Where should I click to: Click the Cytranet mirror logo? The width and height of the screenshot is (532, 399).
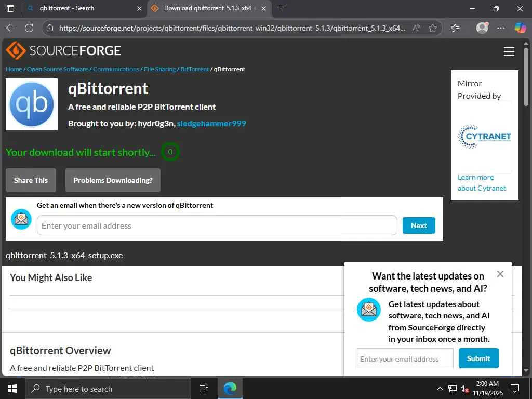[485, 136]
